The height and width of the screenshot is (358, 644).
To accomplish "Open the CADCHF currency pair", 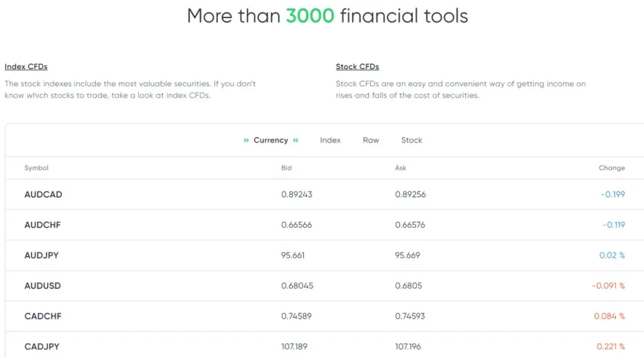I will (x=43, y=317).
